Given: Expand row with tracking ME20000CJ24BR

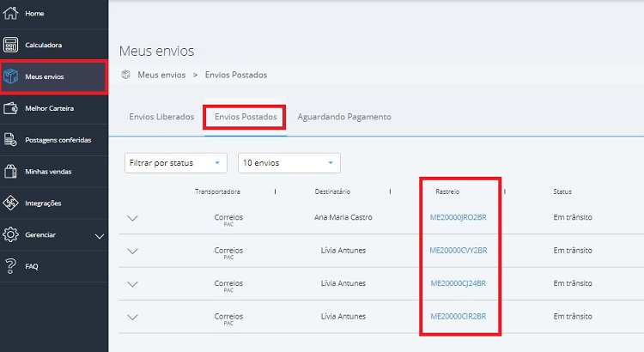Looking at the screenshot, I should [x=132, y=284].
